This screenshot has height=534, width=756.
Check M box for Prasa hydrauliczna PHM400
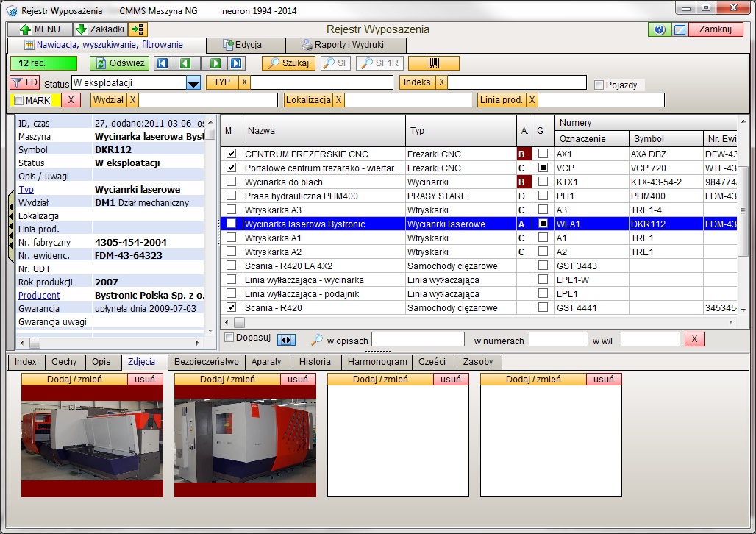click(232, 196)
